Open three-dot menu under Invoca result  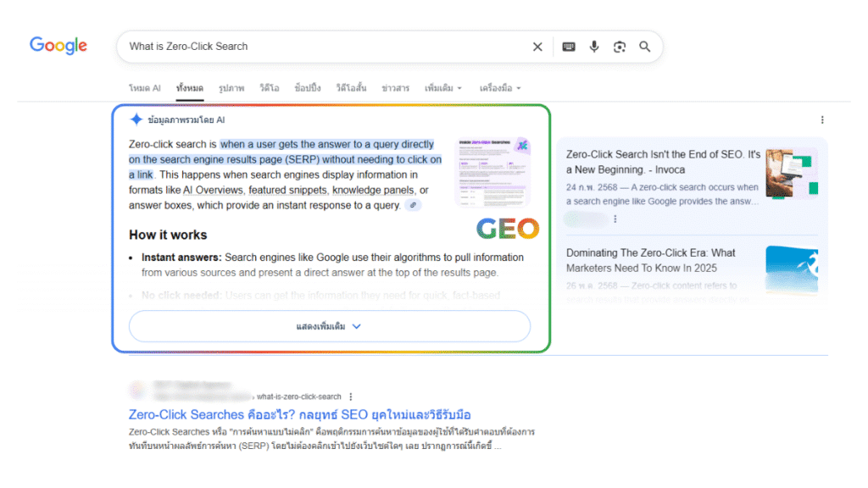click(615, 219)
